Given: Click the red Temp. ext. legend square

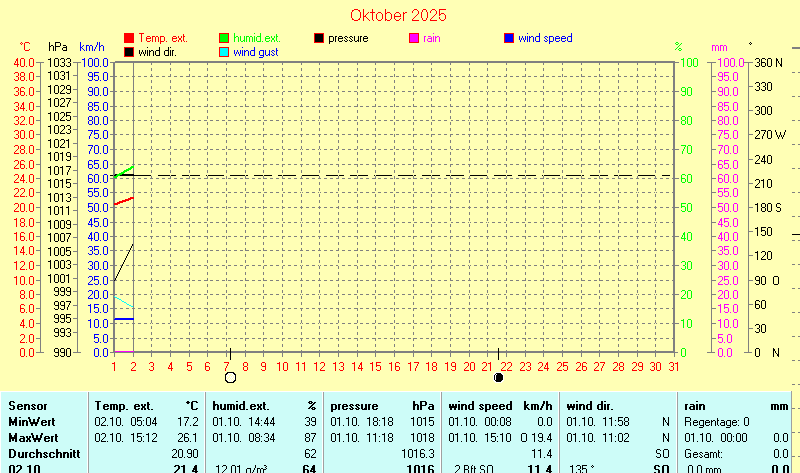Looking at the screenshot, I should tap(129, 38).
